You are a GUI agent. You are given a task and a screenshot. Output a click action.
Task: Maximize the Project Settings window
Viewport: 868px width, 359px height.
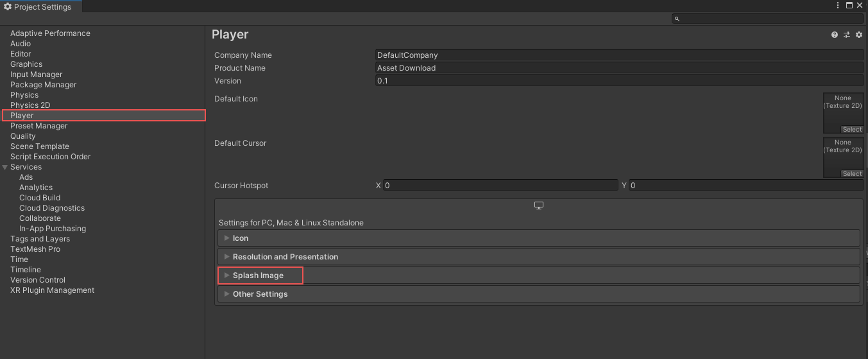click(x=849, y=5)
